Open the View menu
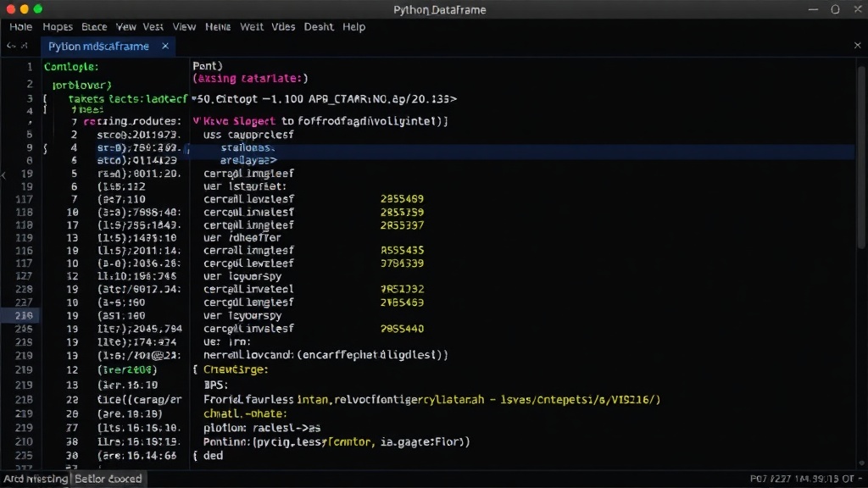This screenshot has width=868, height=488. point(184,26)
